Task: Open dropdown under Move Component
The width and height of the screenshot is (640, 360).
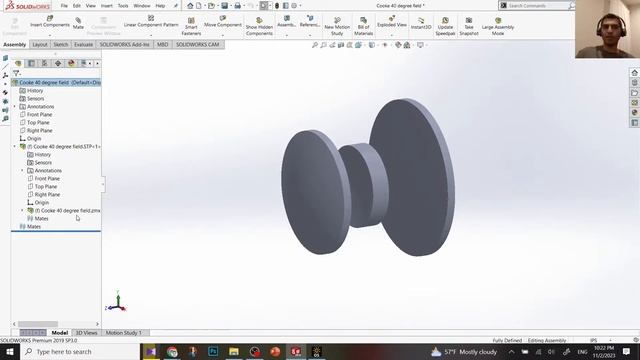Action: tap(222, 35)
